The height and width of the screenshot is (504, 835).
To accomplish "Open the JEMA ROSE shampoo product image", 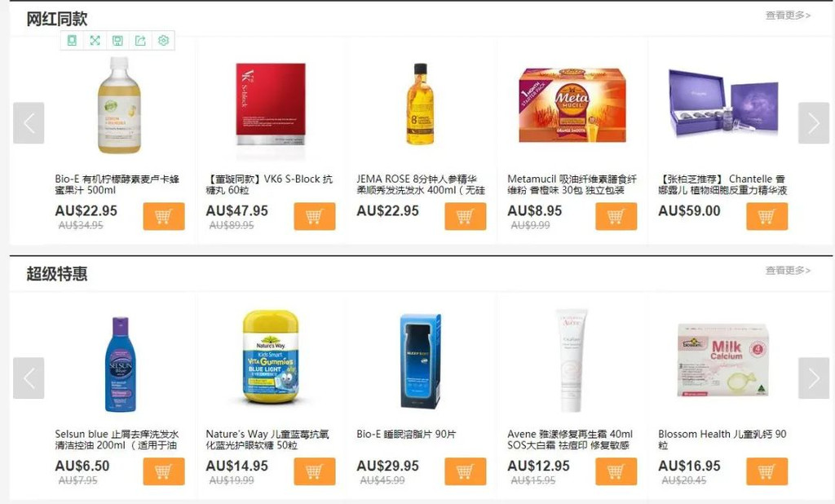I will click(421, 104).
